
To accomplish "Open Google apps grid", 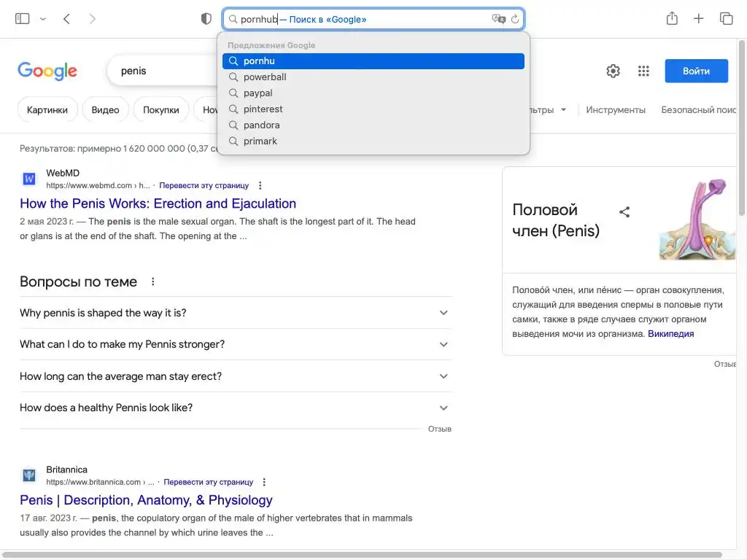I will 643,71.
